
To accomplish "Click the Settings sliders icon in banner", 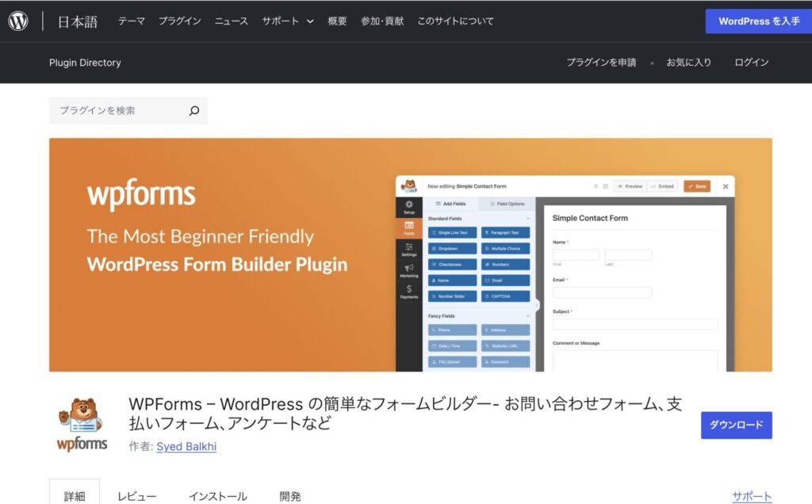I will (409, 249).
